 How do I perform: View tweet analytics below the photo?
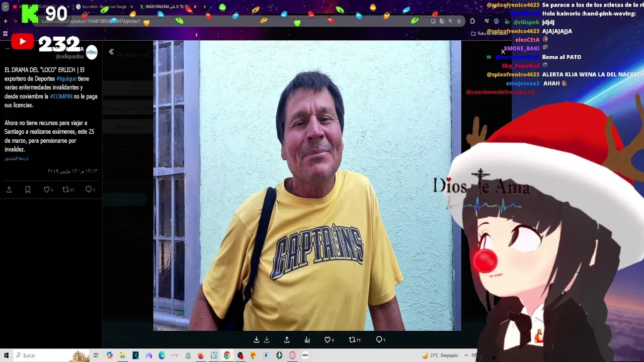[307, 340]
